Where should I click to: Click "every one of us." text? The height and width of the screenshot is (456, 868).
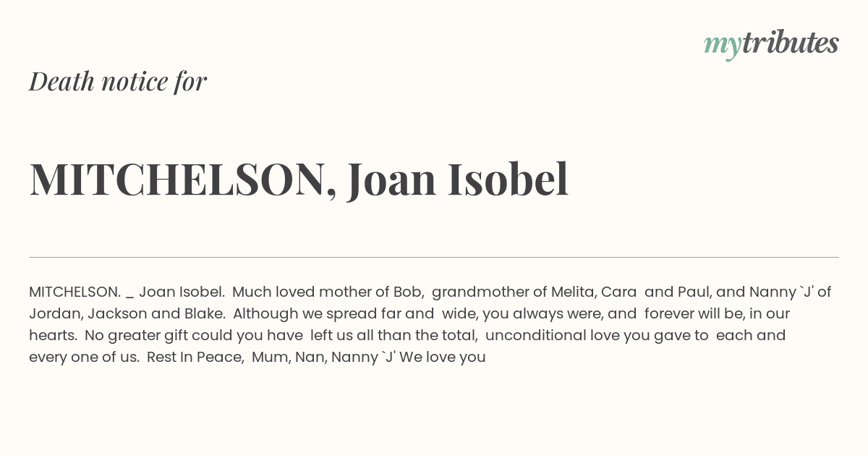[x=84, y=357]
